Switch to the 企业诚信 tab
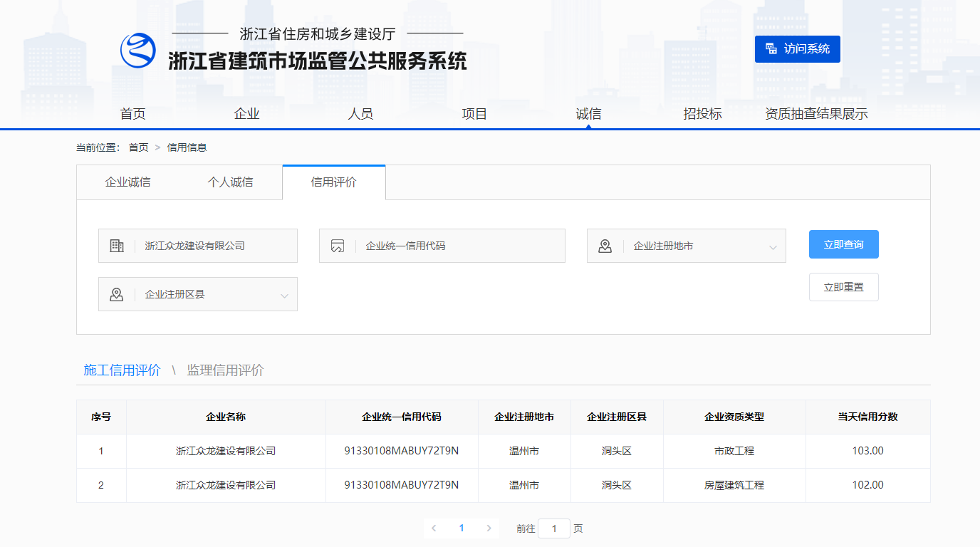The width and height of the screenshot is (980, 547). (128, 182)
